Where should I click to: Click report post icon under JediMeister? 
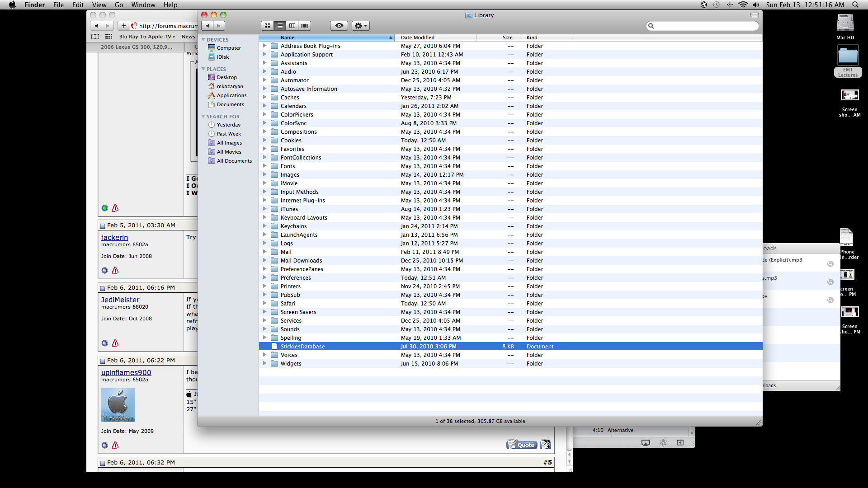(115, 343)
